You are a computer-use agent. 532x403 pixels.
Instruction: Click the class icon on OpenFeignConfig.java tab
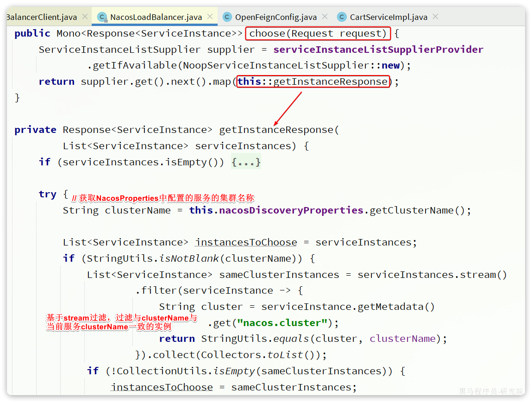coord(227,17)
